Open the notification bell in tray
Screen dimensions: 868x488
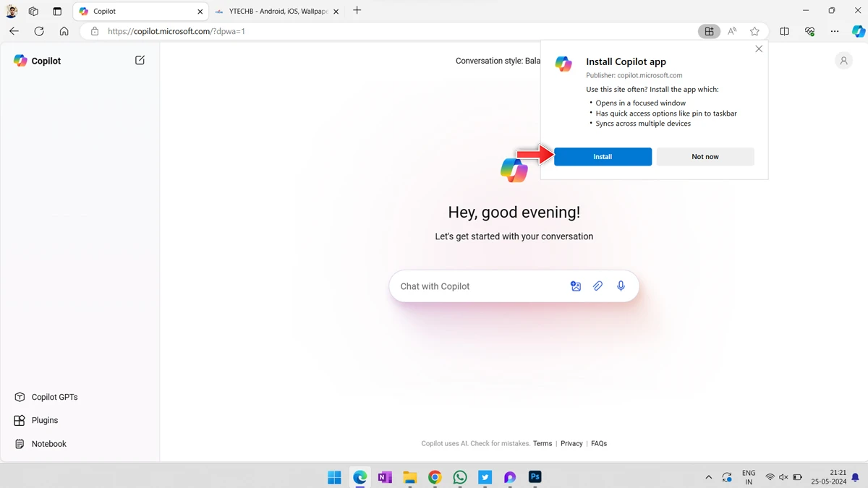click(x=856, y=478)
